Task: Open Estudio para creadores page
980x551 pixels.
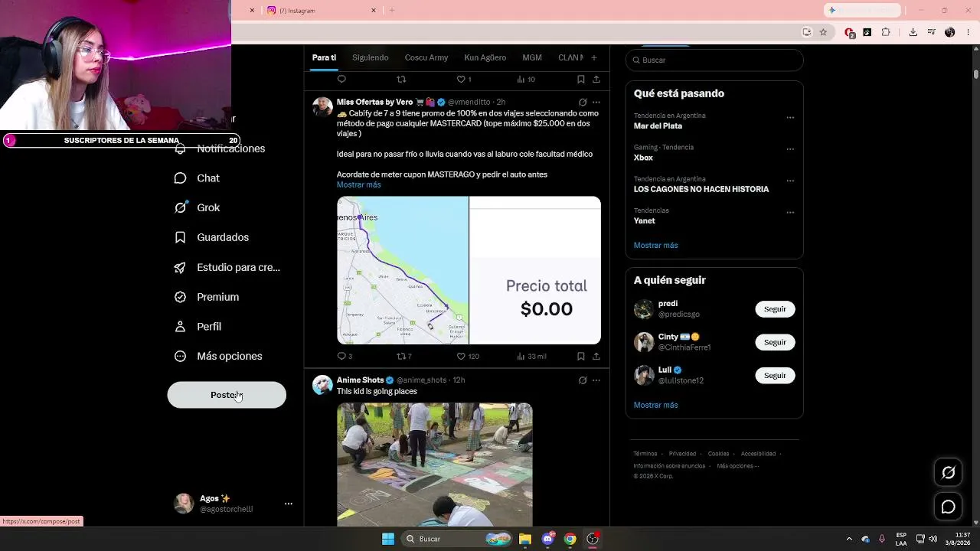Action: [x=227, y=267]
